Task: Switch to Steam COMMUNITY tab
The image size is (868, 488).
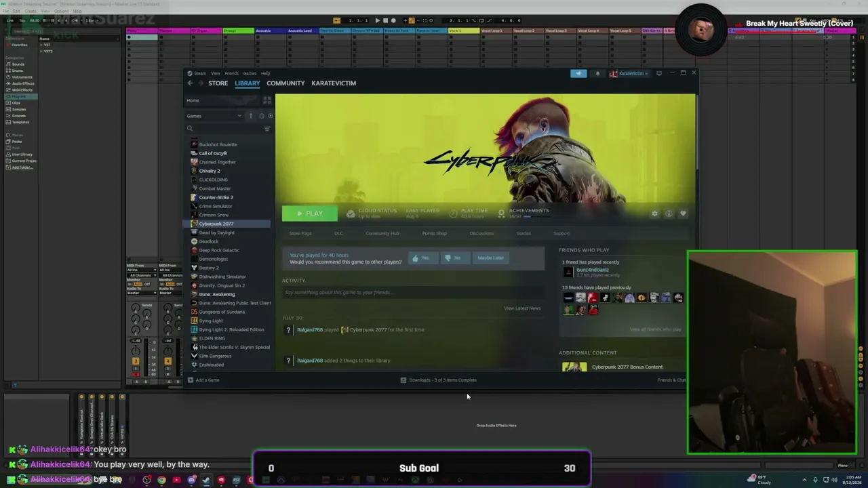Action: pos(285,83)
